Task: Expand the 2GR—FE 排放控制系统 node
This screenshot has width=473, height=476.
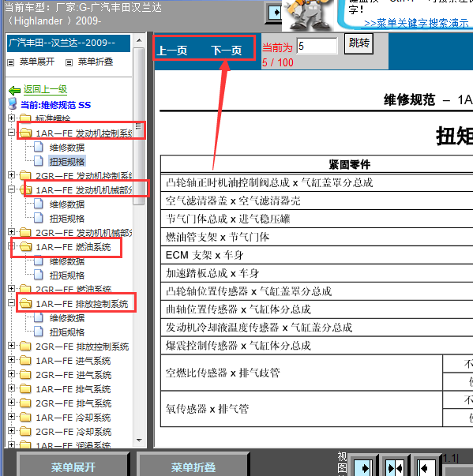Action: [11, 345]
